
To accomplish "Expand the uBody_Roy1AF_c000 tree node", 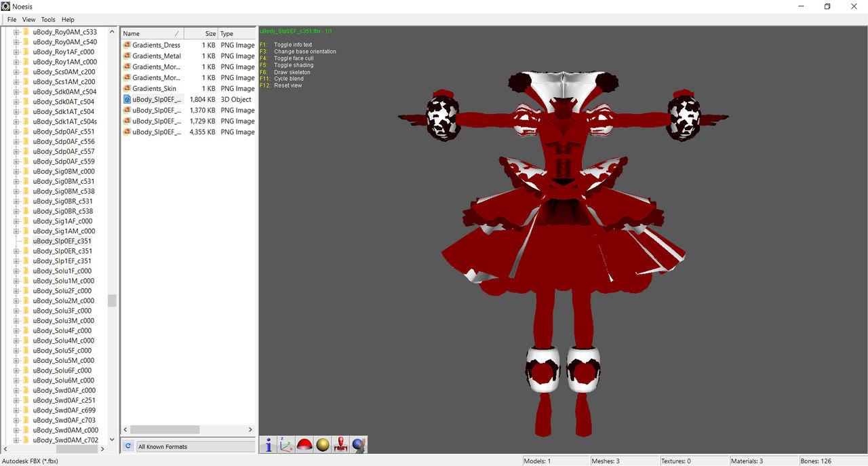I will pos(16,52).
